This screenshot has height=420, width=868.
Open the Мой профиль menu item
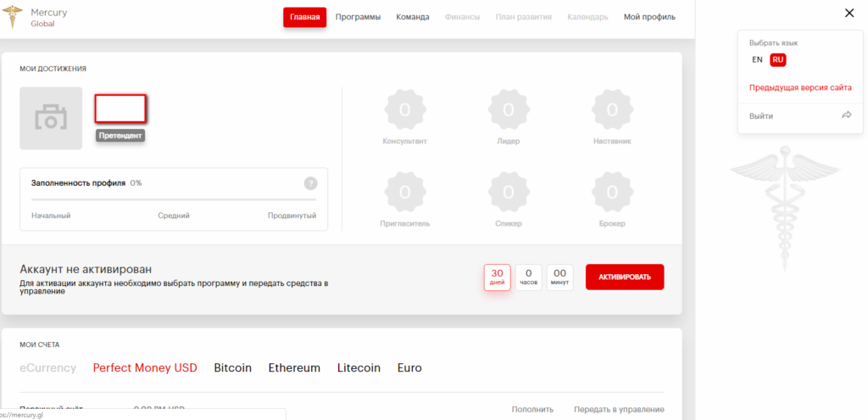tap(649, 17)
